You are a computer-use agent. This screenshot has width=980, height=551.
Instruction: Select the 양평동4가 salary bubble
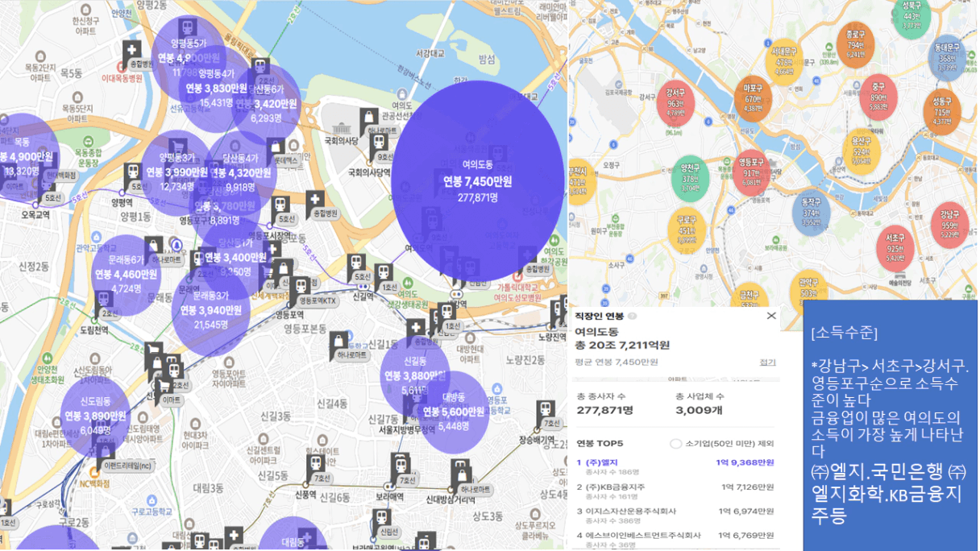click(216, 87)
